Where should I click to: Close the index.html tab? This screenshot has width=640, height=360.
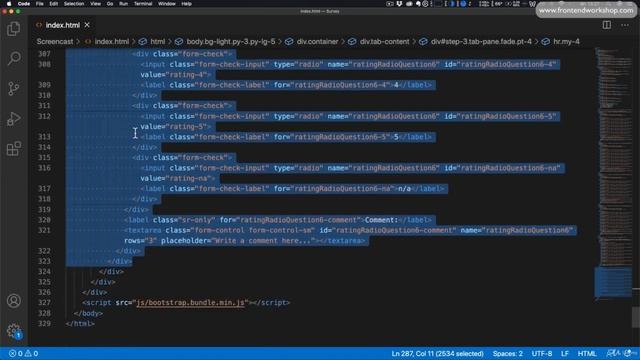pyautogui.click(x=87, y=25)
